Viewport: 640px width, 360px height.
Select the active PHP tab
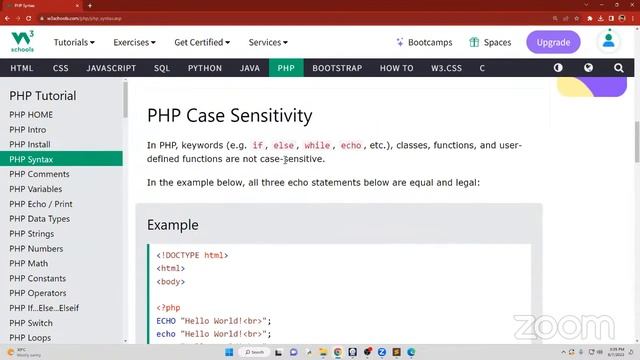coord(286,68)
